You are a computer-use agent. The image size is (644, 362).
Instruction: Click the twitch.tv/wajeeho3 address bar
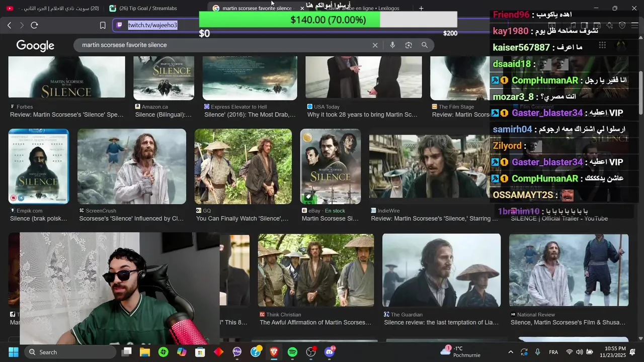pos(153,25)
